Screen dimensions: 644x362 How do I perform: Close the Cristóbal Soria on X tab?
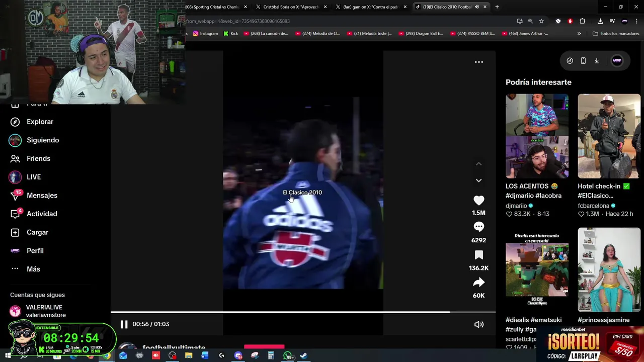[x=325, y=7]
